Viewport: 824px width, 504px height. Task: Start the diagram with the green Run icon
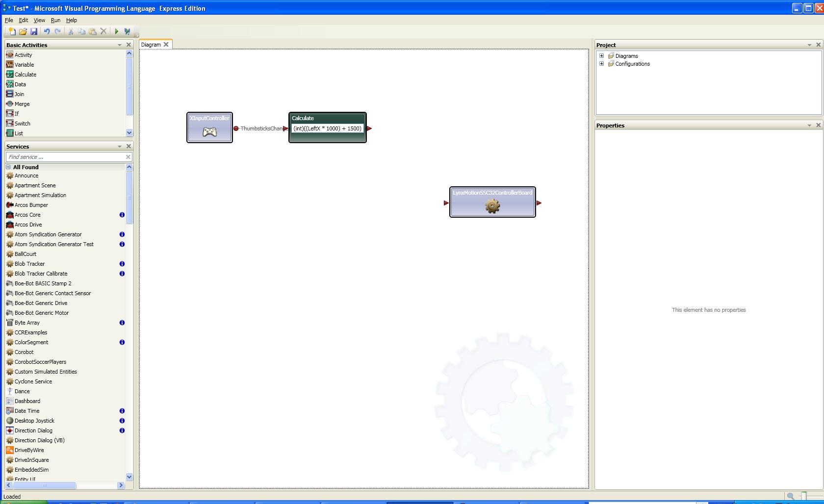[116, 31]
